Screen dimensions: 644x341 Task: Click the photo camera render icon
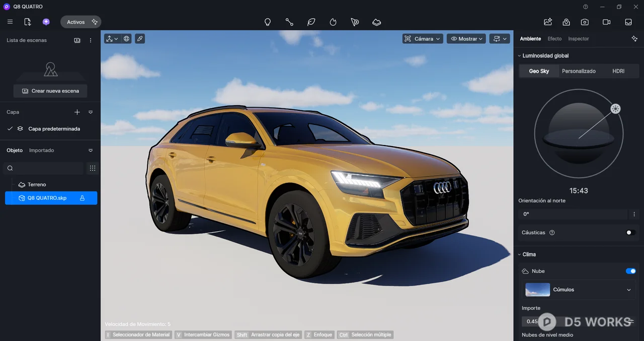(x=585, y=22)
